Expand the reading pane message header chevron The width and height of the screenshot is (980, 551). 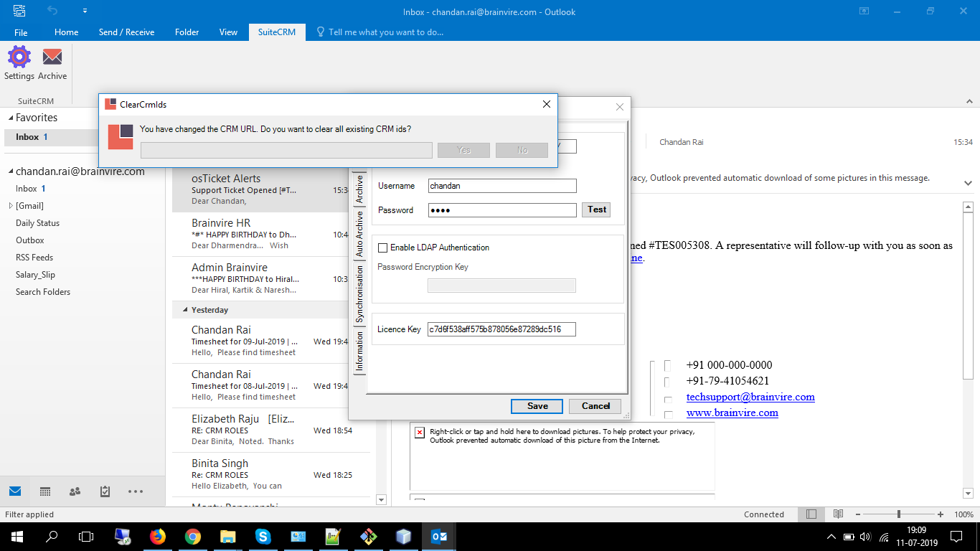point(968,183)
